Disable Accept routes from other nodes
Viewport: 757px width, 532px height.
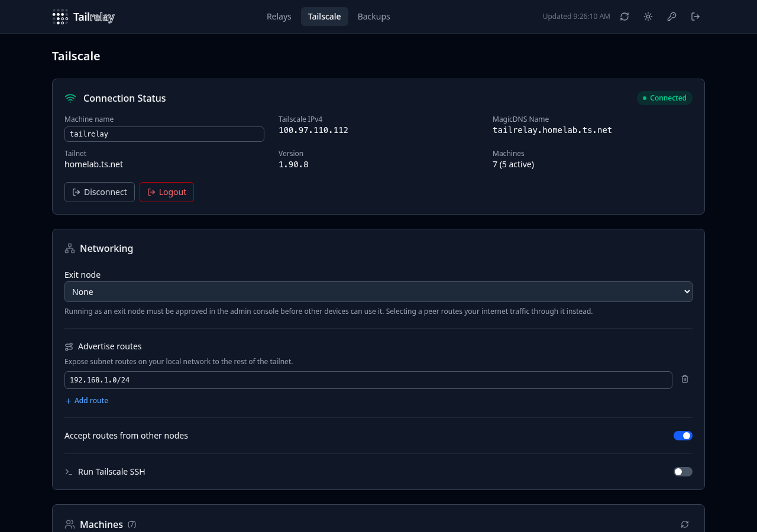(x=683, y=436)
